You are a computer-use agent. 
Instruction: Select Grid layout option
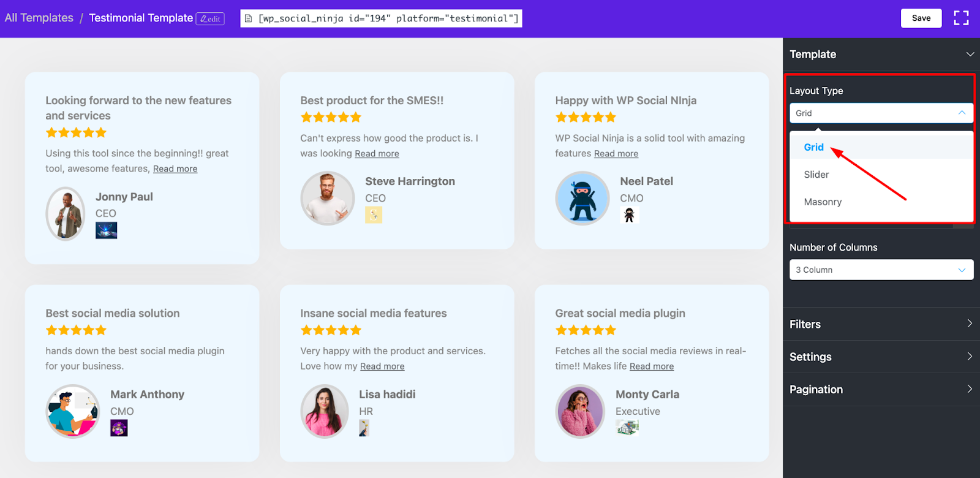pos(881,147)
